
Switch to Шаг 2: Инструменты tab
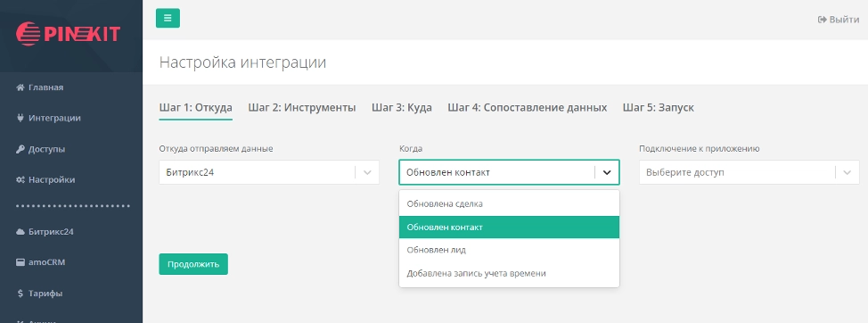[x=302, y=108]
